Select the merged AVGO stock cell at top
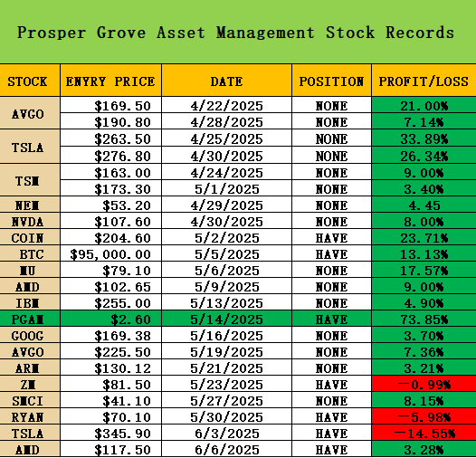This screenshot has width=476, height=458. click(x=30, y=113)
